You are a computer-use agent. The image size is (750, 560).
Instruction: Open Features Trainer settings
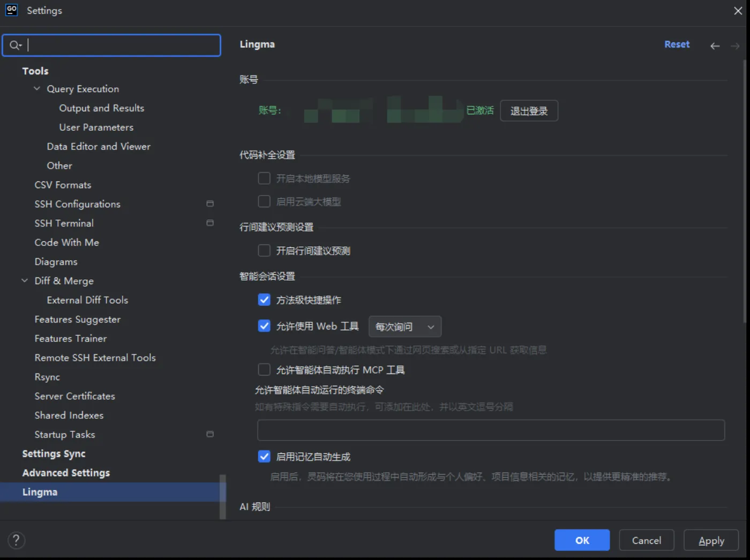tap(70, 339)
